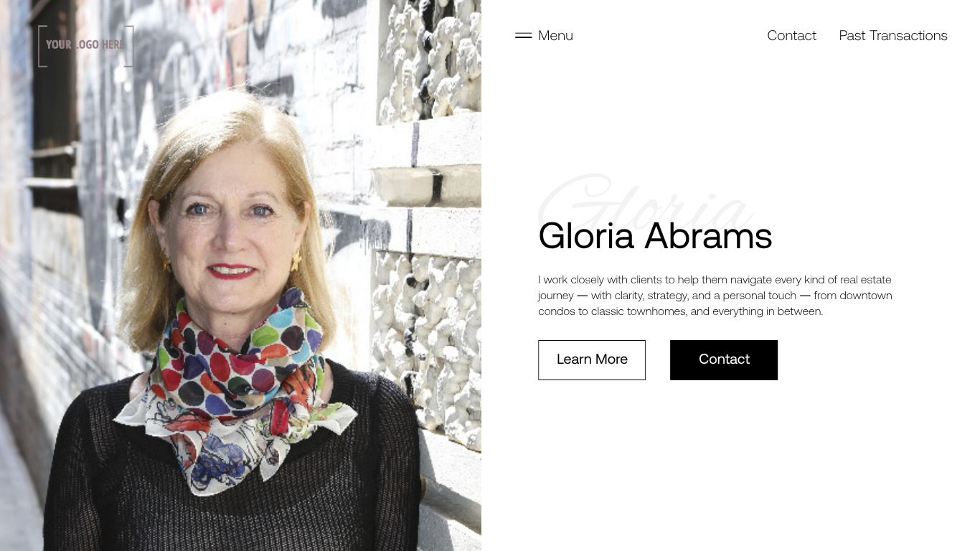Click the outlined Learn More button
This screenshot has height=551, width=980.
click(x=592, y=360)
